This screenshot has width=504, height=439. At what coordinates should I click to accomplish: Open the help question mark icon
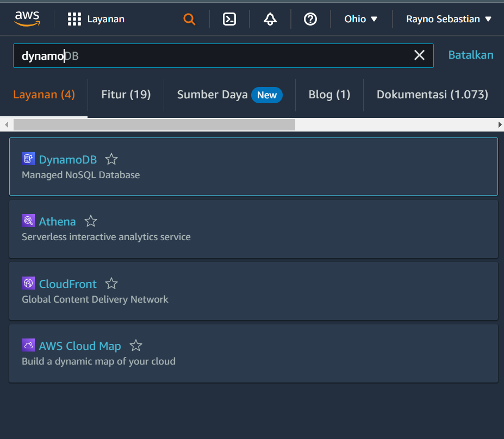point(310,18)
